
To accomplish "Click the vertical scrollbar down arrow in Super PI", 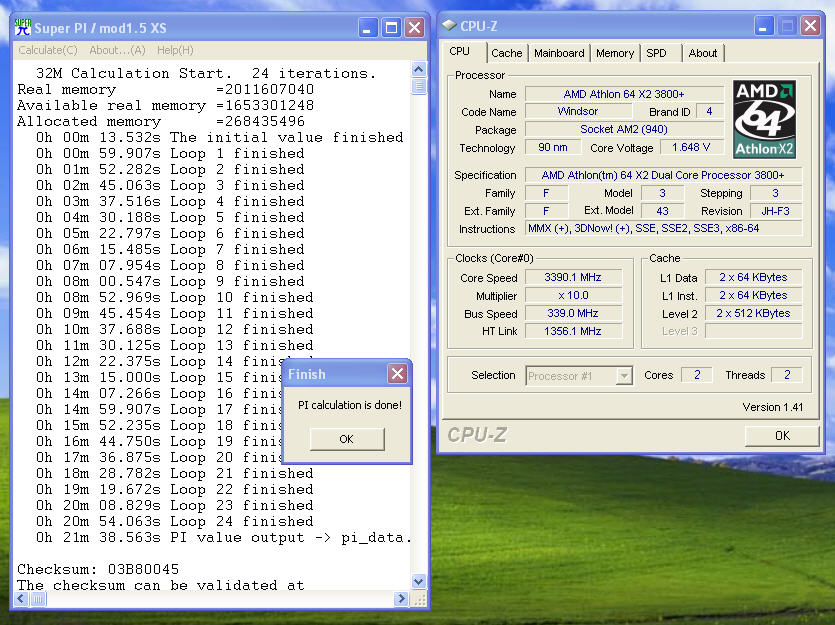I will (x=419, y=581).
